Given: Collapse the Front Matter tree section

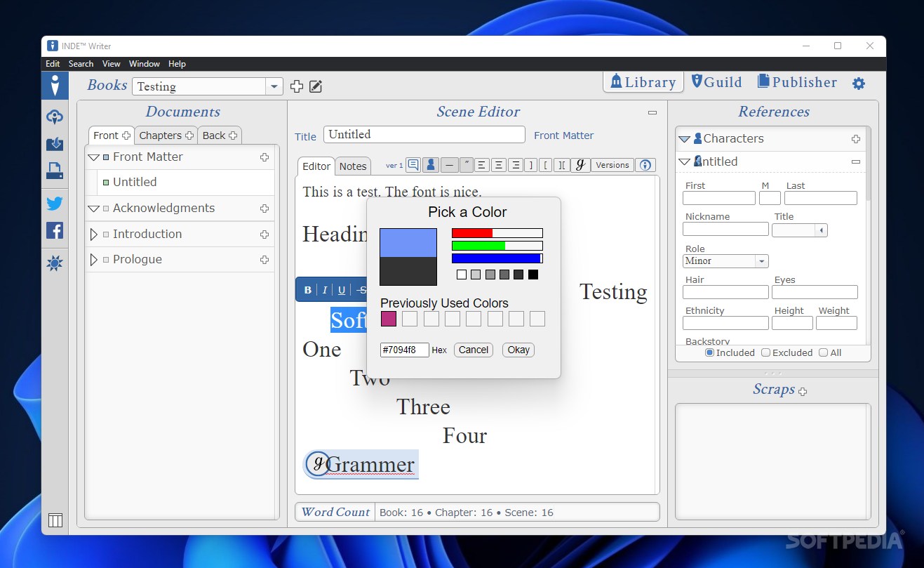Looking at the screenshot, I should 93,157.
